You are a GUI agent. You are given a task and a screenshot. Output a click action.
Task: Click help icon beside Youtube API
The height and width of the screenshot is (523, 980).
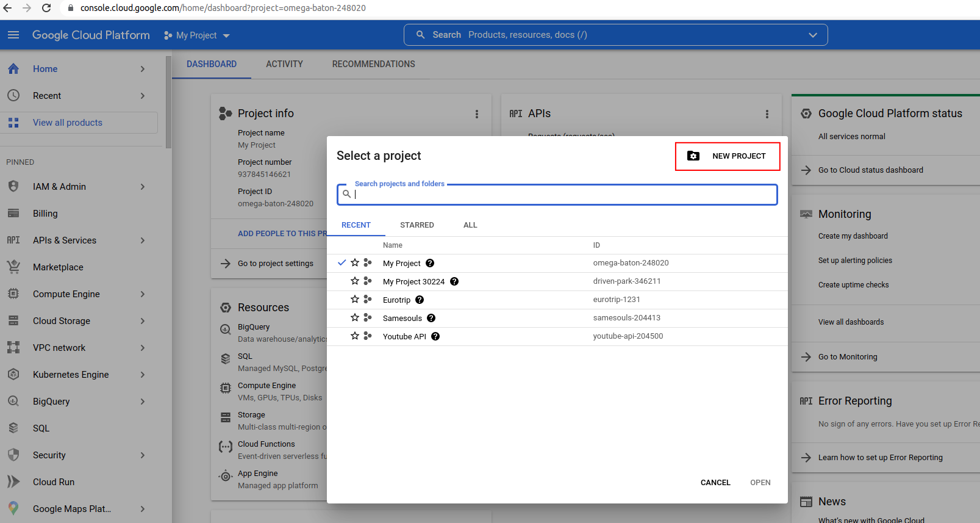pos(435,336)
